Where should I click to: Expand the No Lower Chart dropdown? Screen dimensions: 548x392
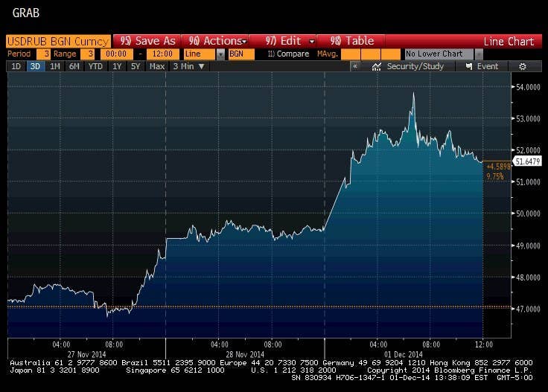point(478,54)
